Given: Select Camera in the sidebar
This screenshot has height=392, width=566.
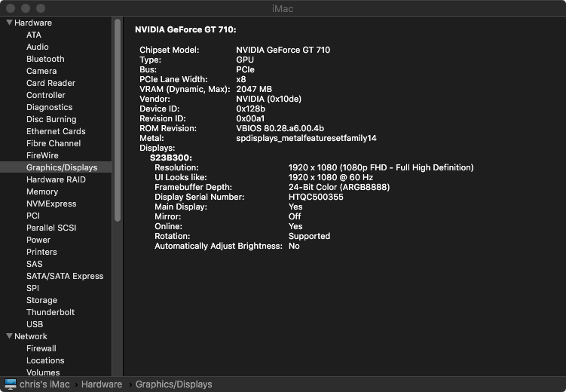Looking at the screenshot, I should tap(41, 71).
